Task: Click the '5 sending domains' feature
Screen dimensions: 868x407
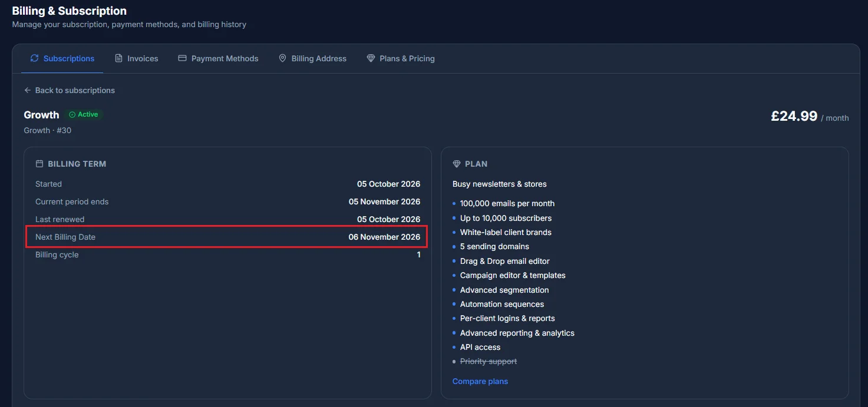Action: 494,246
